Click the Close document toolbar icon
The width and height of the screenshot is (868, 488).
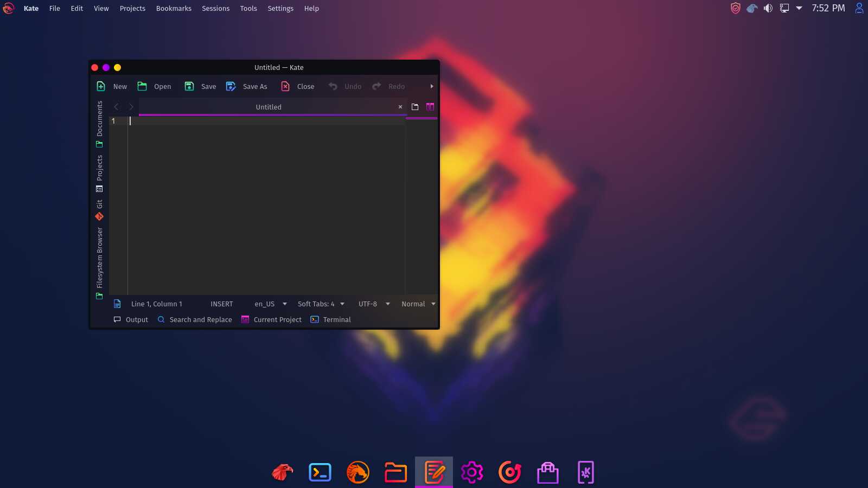(285, 86)
